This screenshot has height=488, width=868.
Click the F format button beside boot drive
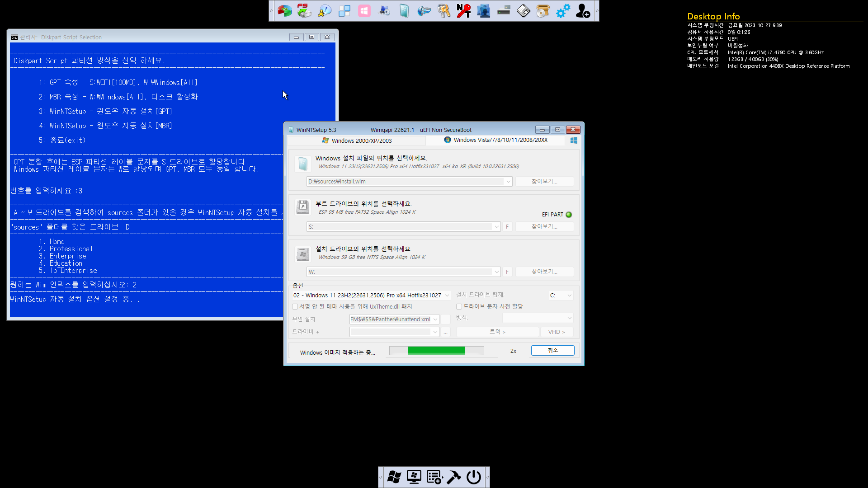click(x=507, y=227)
